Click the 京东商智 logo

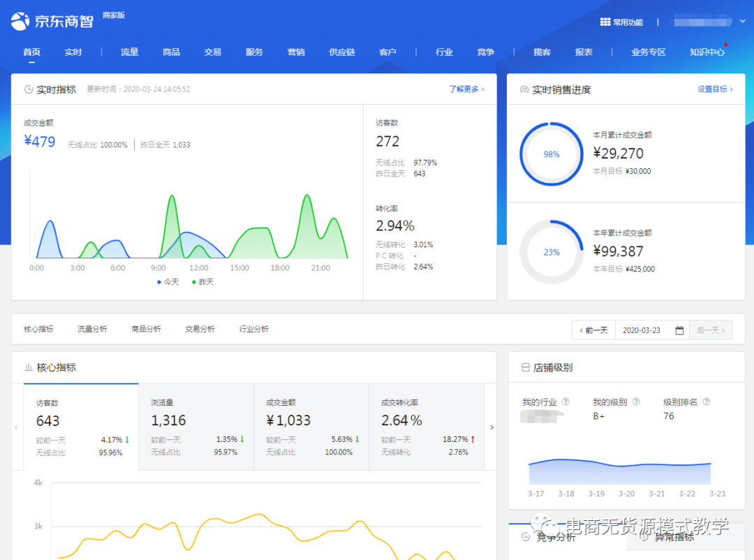point(52,21)
